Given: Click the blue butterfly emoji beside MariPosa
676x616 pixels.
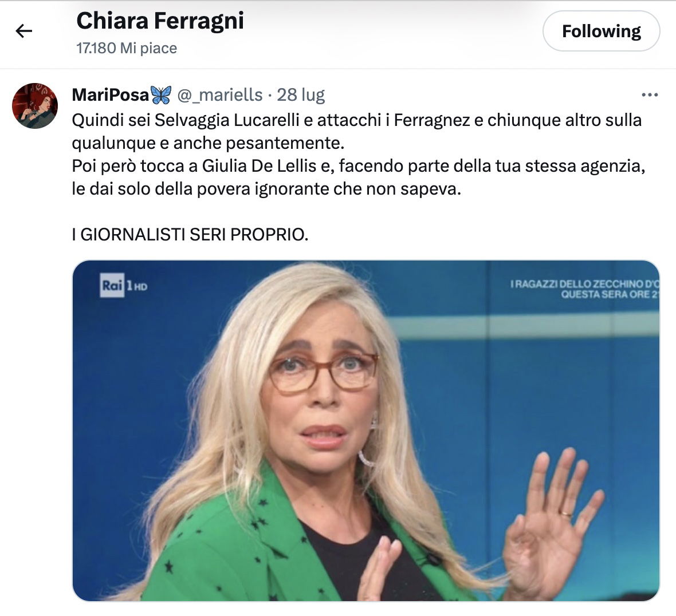Looking at the screenshot, I should [161, 95].
